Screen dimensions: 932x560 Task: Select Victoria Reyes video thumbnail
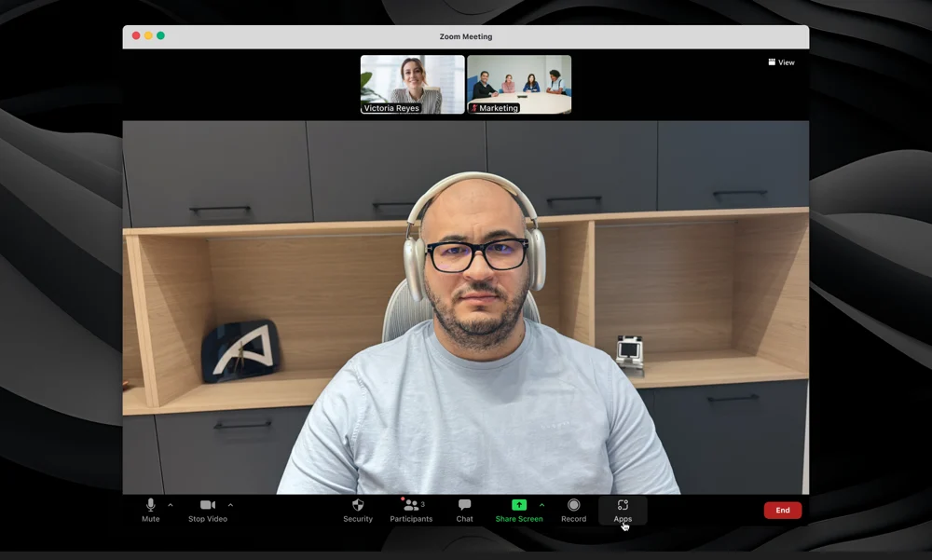pyautogui.click(x=413, y=85)
